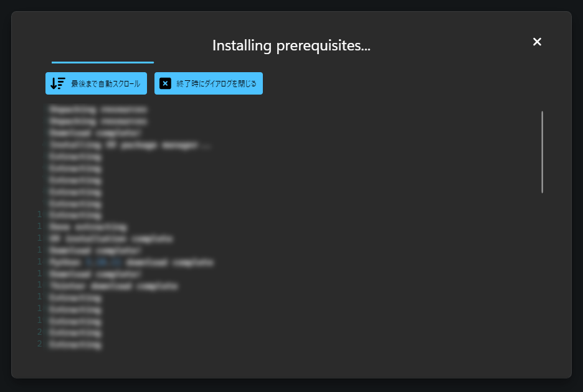Click the auto-scroll down-arrow icon

tap(58, 83)
